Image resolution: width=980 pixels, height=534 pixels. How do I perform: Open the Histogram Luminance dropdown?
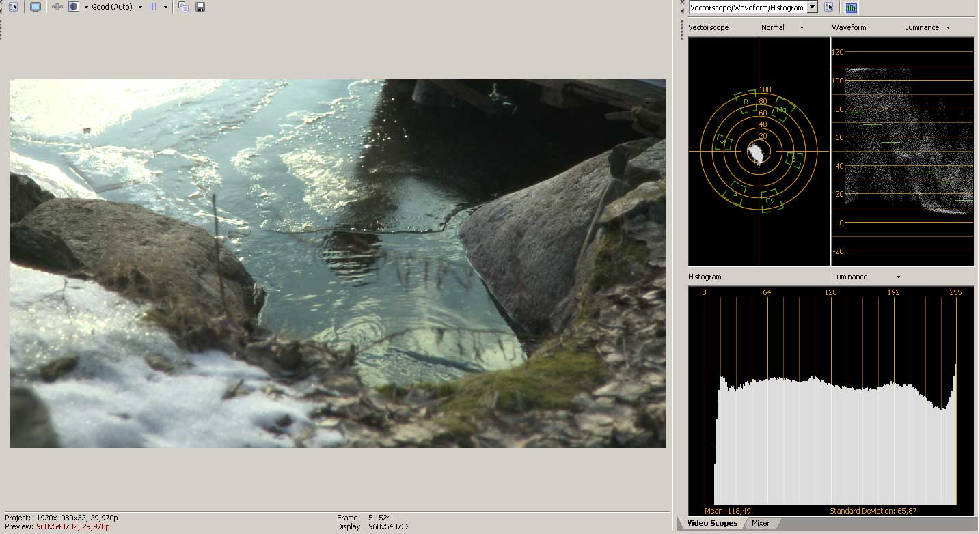tap(865, 277)
